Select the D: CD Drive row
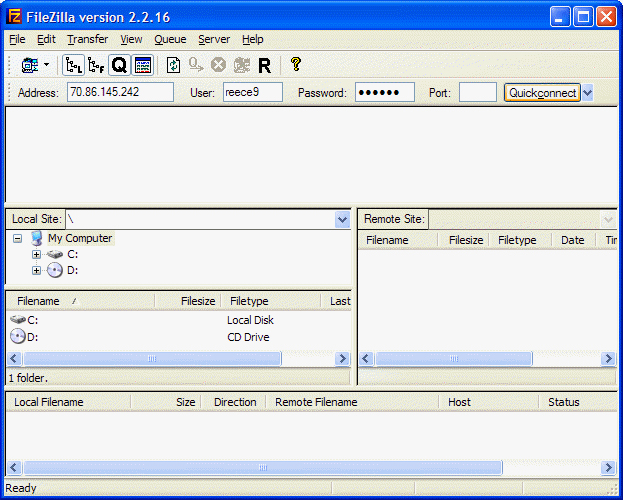This screenshot has height=500, width=623. pos(179,337)
